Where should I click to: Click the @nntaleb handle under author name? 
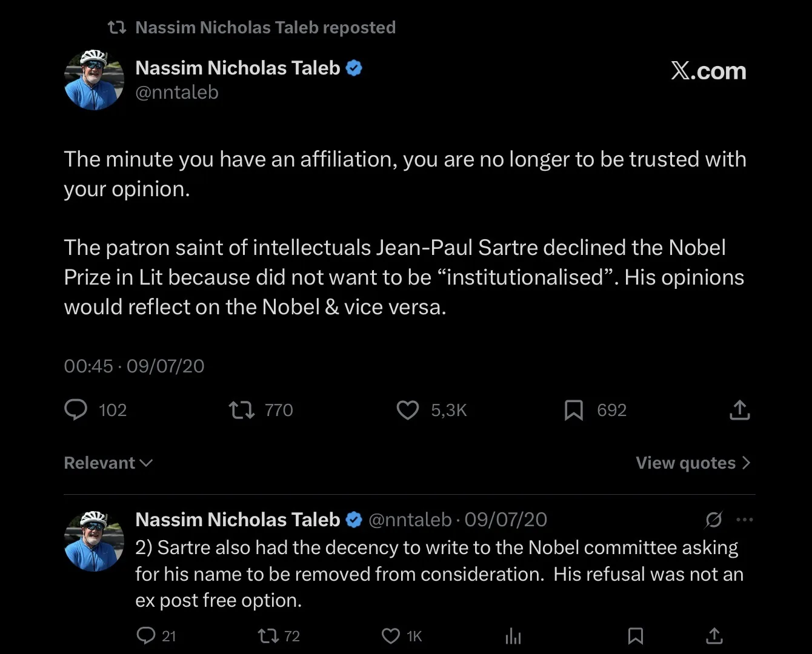coord(176,92)
